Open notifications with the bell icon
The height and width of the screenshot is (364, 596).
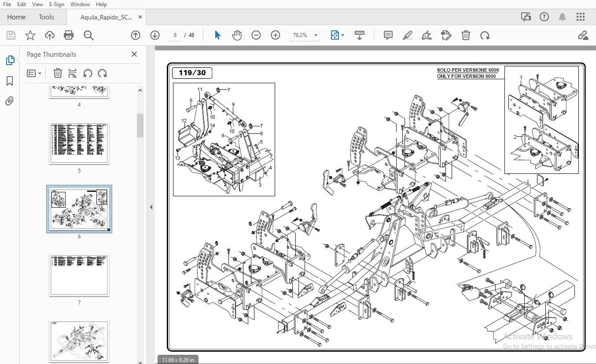click(x=563, y=17)
